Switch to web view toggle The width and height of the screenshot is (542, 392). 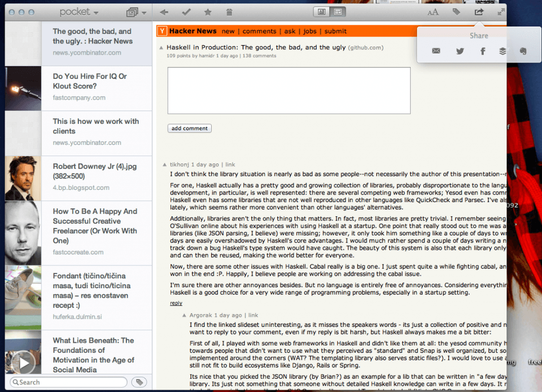338,12
